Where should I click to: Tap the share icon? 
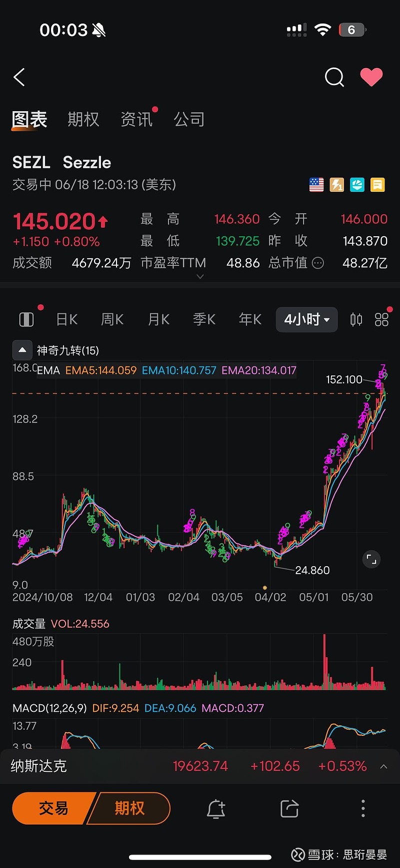pyautogui.click(x=289, y=808)
